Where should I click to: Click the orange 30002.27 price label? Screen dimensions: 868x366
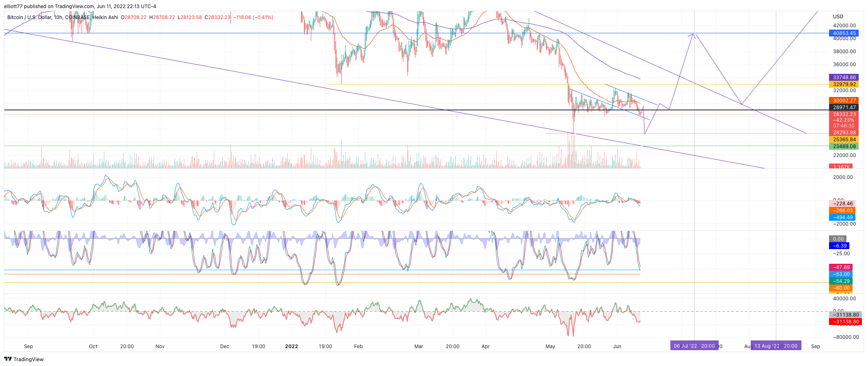click(844, 100)
